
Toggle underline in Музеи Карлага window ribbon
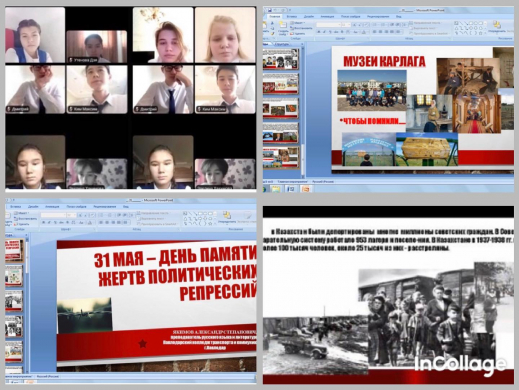point(330,32)
